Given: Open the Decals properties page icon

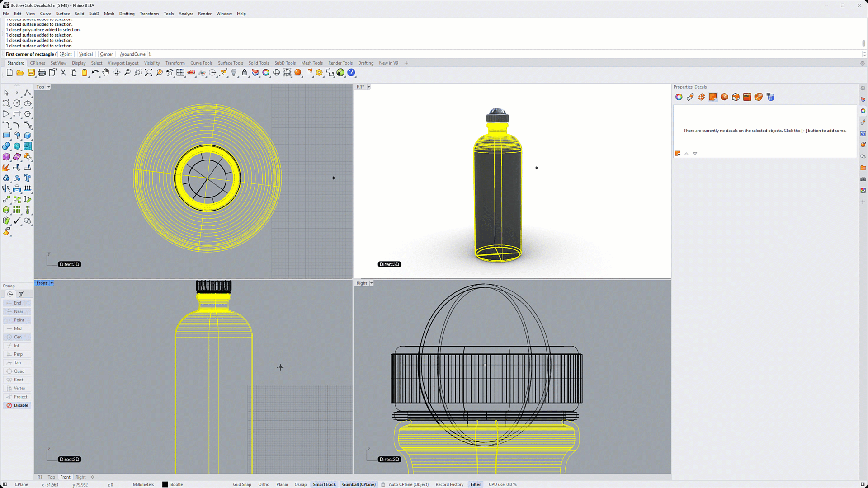Looking at the screenshot, I should coord(713,97).
